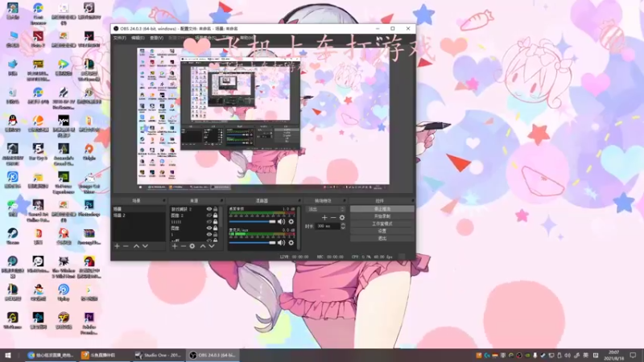The image size is (644, 362).
Task: Open taskbar clock showing 20:07
Action: tap(614, 356)
